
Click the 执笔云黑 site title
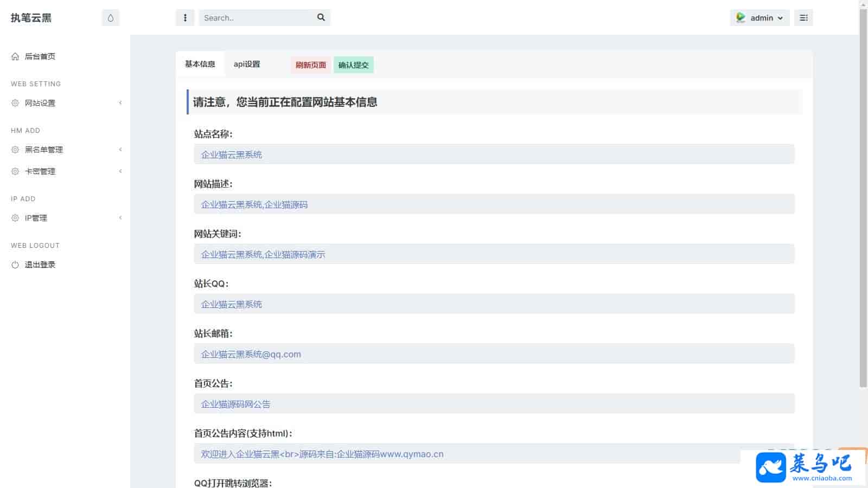31,18
